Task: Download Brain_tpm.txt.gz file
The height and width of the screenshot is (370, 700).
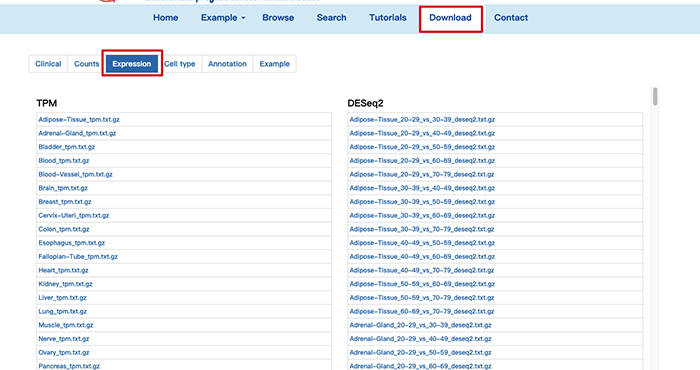Action: [x=63, y=188]
